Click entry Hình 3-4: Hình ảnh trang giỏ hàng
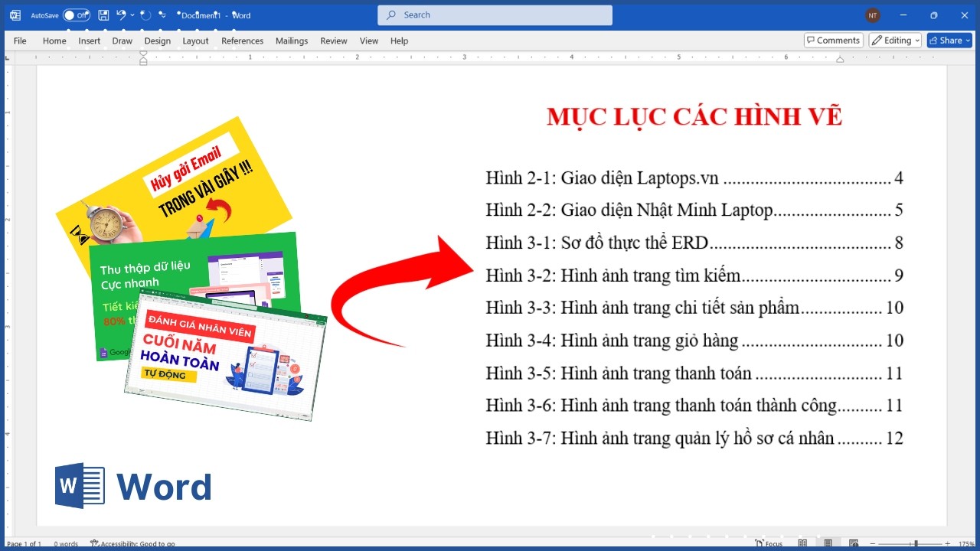The height and width of the screenshot is (551, 980). (694, 341)
